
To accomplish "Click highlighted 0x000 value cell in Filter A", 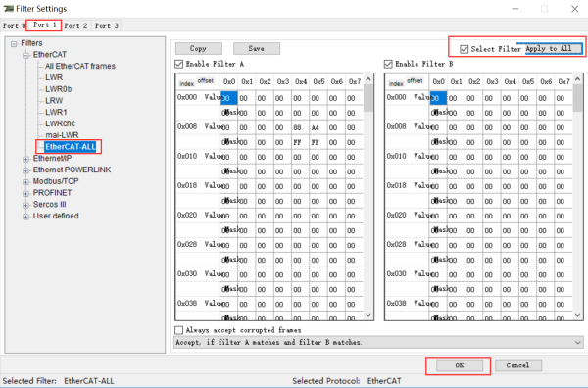I will pyautogui.click(x=228, y=98).
